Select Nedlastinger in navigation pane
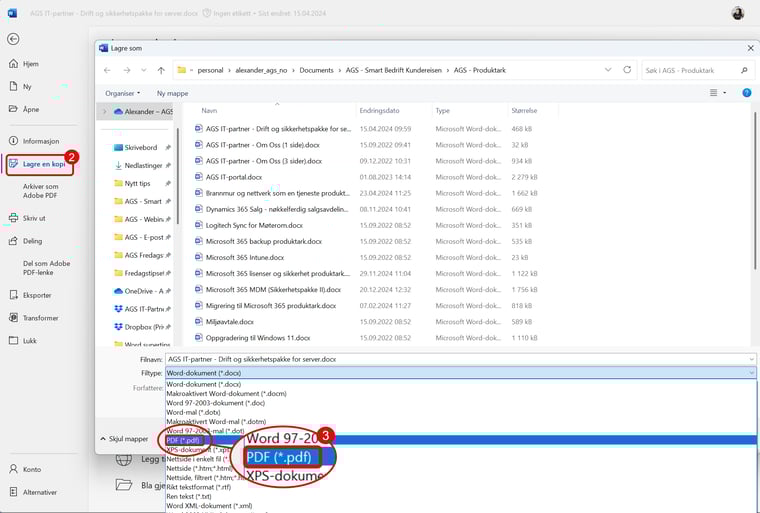 point(143,165)
